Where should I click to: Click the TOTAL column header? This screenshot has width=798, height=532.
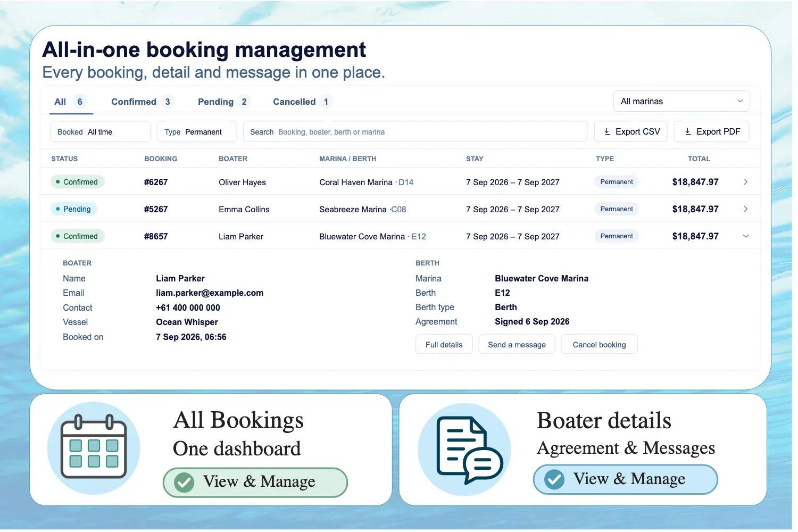click(699, 159)
